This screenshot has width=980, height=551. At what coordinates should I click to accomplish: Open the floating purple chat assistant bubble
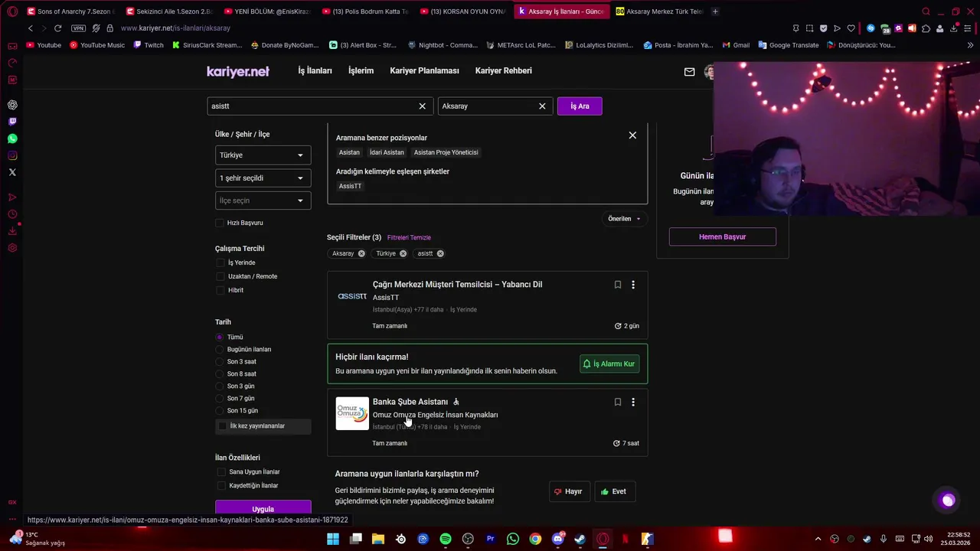[x=948, y=500]
